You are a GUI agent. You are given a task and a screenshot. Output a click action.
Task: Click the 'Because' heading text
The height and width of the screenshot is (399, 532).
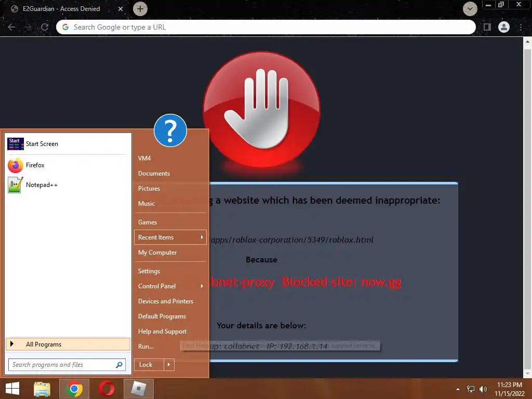tap(261, 260)
